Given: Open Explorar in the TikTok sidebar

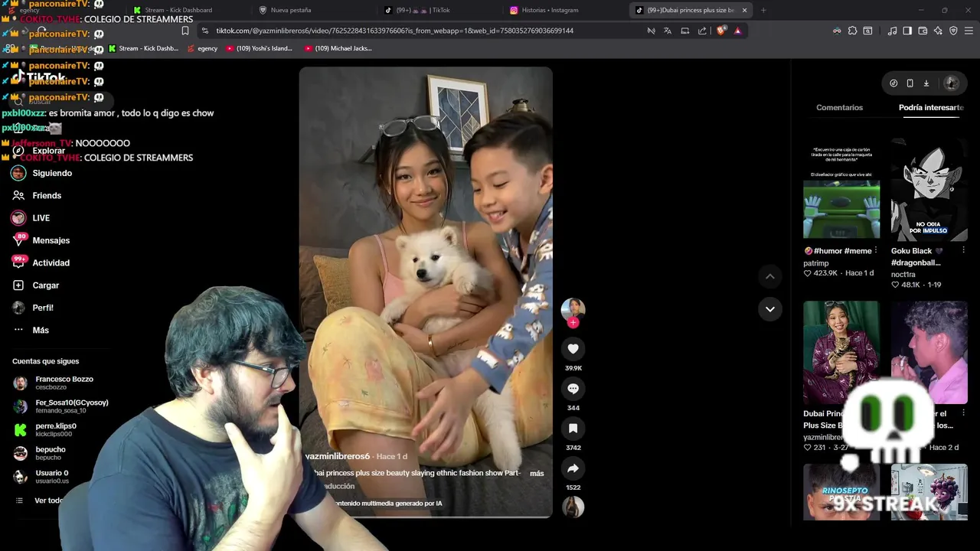Looking at the screenshot, I should pyautogui.click(x=48, y=151).
